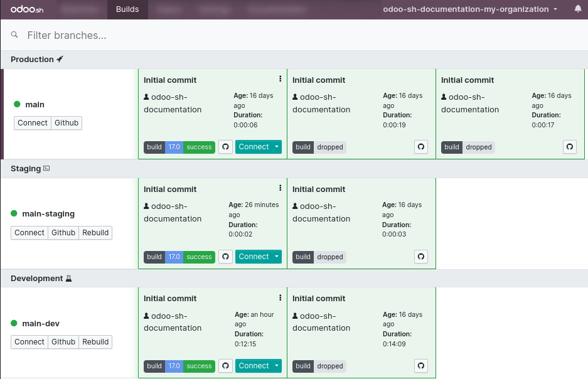Open GitHub icon on main success build
The width and height of the screenshot is (588, 379).
tap(226, 147)
